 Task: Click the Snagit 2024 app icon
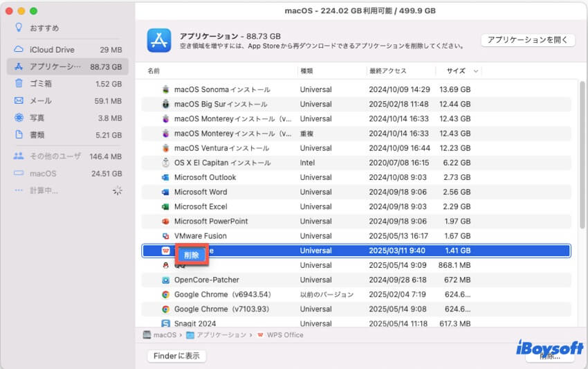coord(166,323)
